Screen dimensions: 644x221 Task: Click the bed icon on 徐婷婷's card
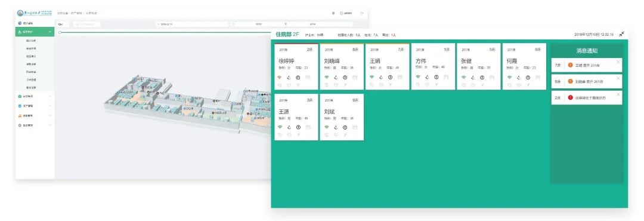(308, 77)
